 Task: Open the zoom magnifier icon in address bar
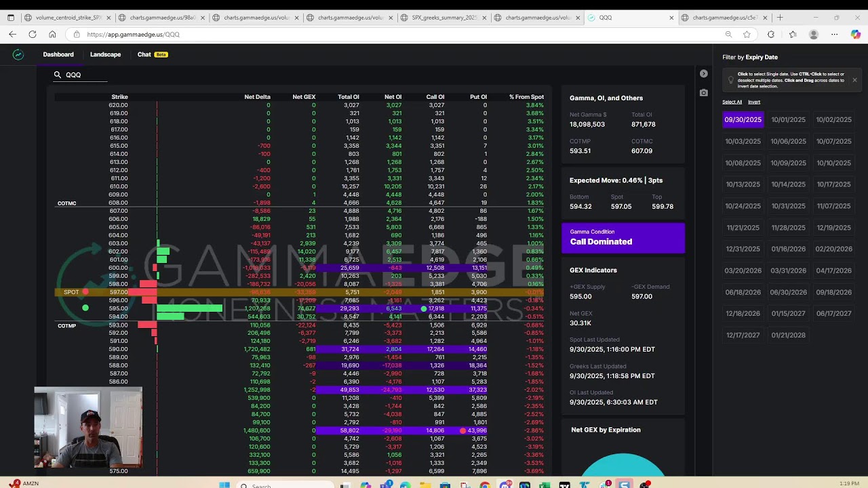[x=728, y=34]
